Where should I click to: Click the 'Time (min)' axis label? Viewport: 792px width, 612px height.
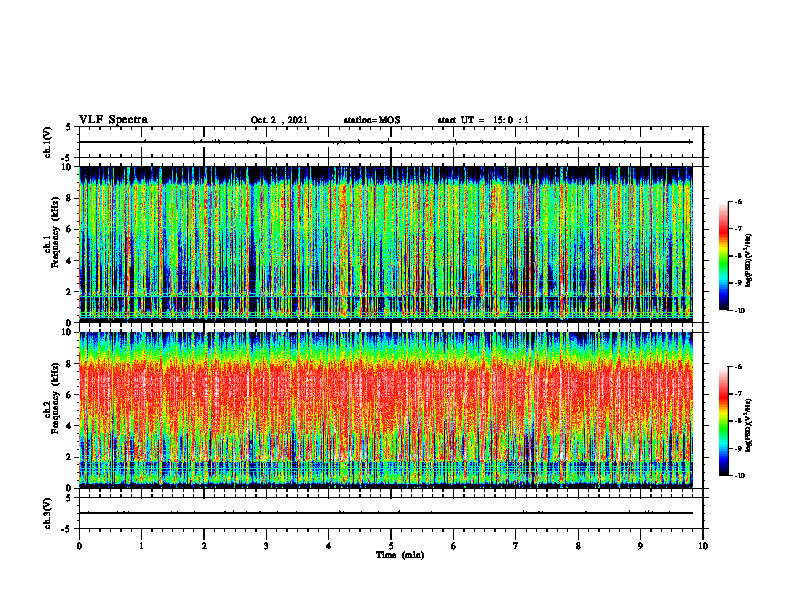pos(400,555)
